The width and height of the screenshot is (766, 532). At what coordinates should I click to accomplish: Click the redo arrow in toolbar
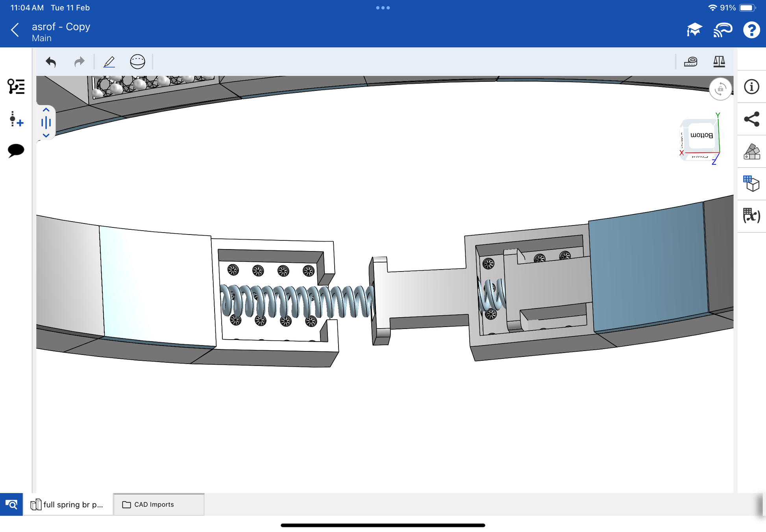[80, 62]
